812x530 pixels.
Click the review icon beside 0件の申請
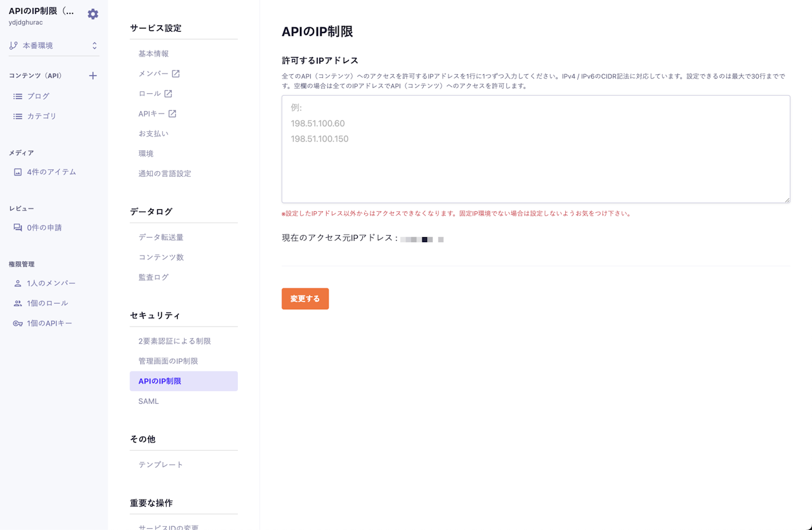point(18,228)
